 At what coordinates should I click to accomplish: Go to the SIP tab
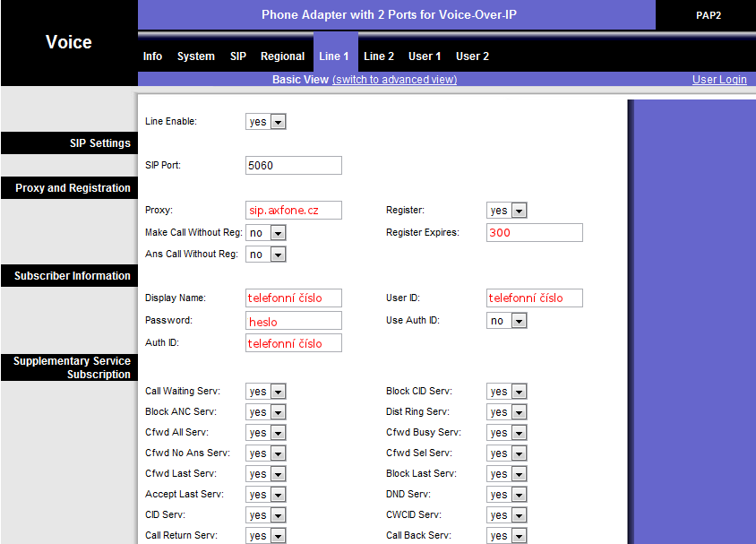(237, 56)
